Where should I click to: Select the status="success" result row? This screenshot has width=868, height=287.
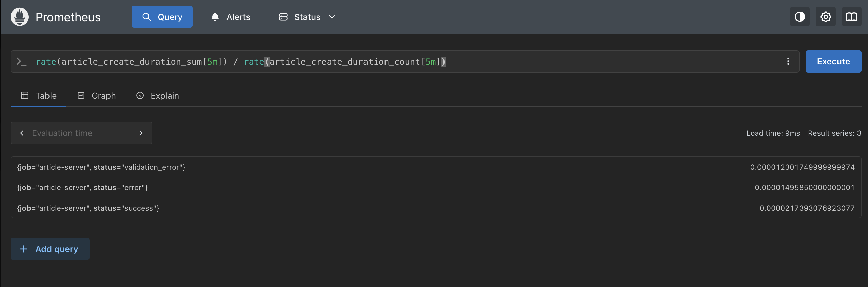tap(436, 208)
